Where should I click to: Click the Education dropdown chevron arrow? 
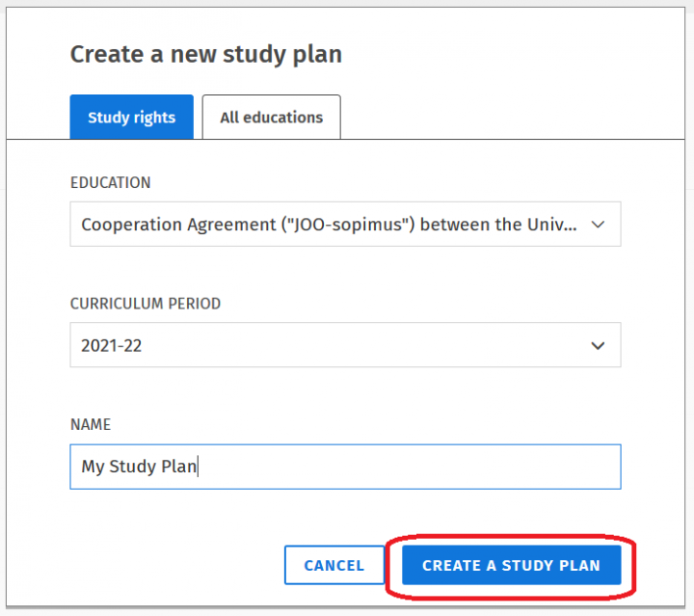[598, 225]
